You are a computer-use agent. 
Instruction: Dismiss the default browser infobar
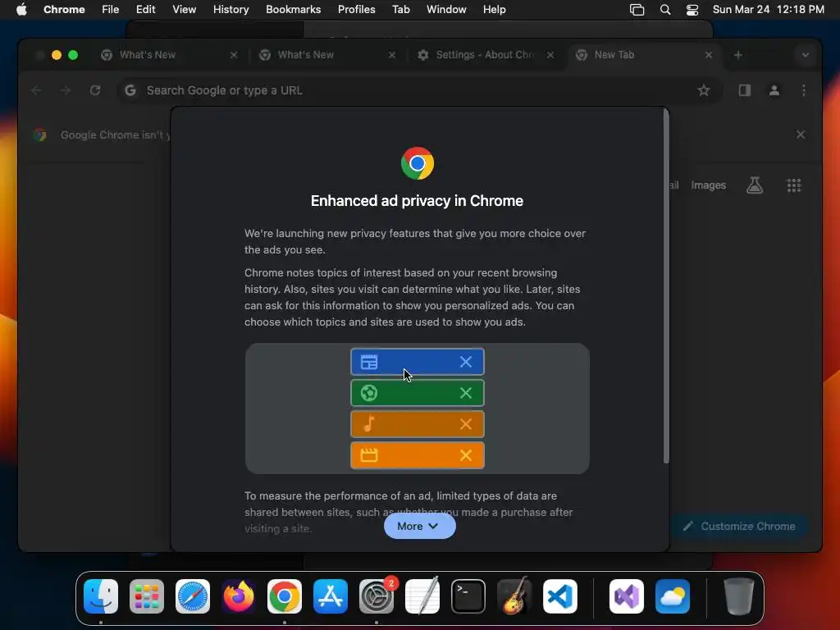pyautogui.click(x=801, y=135)
